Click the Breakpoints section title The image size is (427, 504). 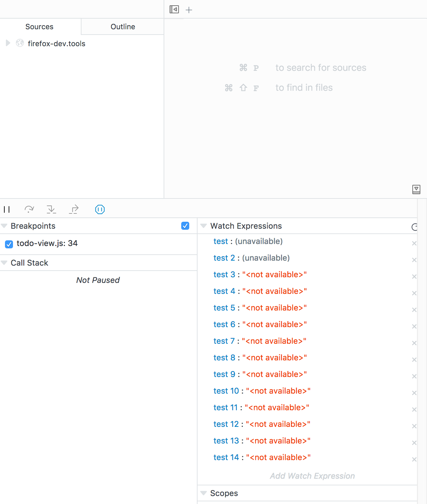point(33,226)
